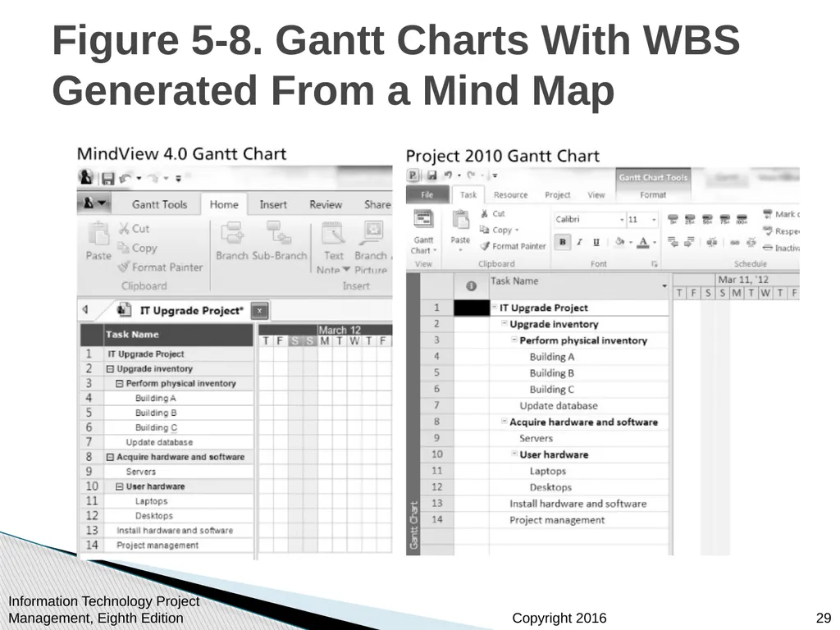Screen dimensions: 840x630
Task: Click Link Tasks chain icon in Project
Action: 734,243
